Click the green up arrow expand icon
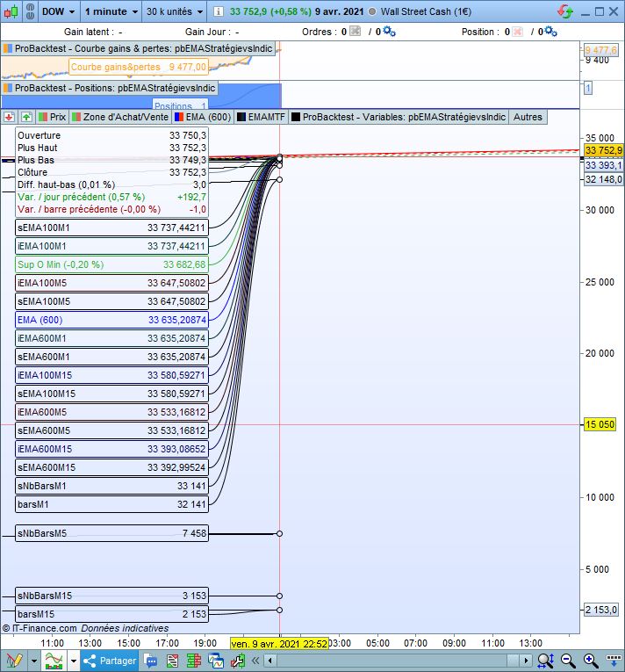The image size is (625, 672). point(26,117)
